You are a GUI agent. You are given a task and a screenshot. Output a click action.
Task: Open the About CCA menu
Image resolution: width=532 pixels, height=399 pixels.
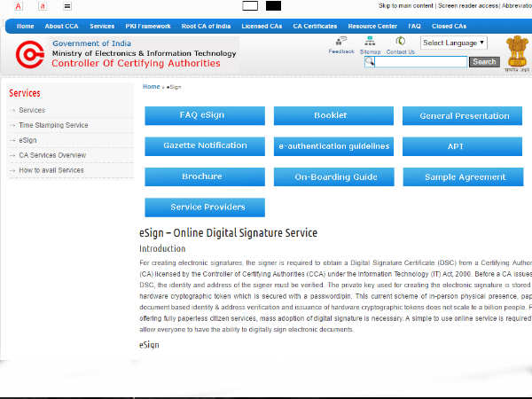coord(62,26)
